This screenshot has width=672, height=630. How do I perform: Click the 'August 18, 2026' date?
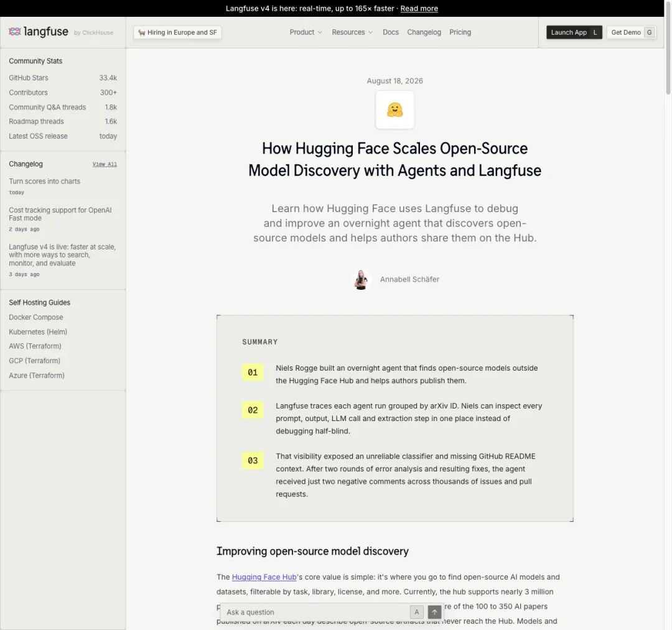[394, 81]
